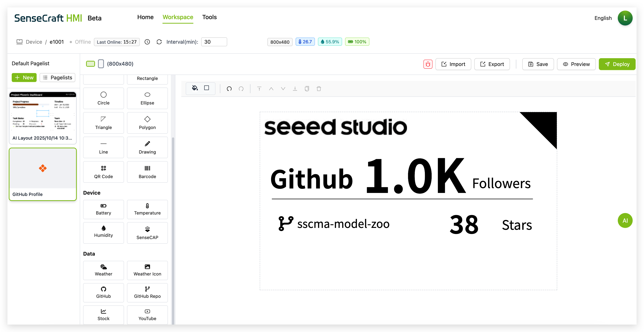Add a QR Code element
This screenshot has height=332, width=644.
103,172
